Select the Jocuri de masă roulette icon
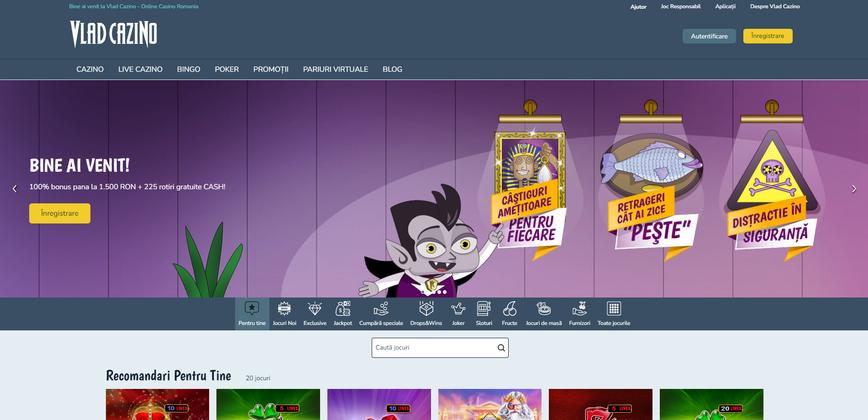This screenshot has height=420, width=868. point(544,308)
